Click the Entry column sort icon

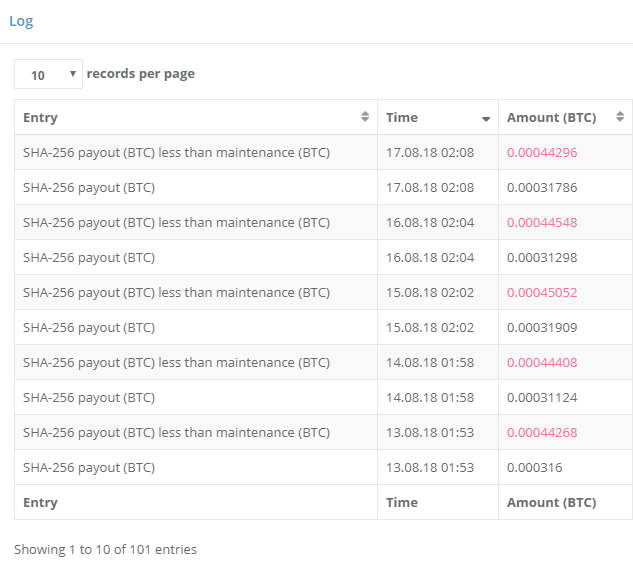tap(365, 117)
